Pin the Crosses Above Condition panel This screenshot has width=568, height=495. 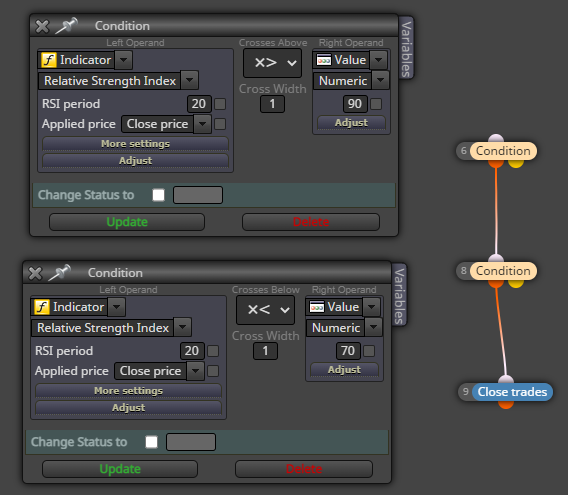click(x=67, y=26)
